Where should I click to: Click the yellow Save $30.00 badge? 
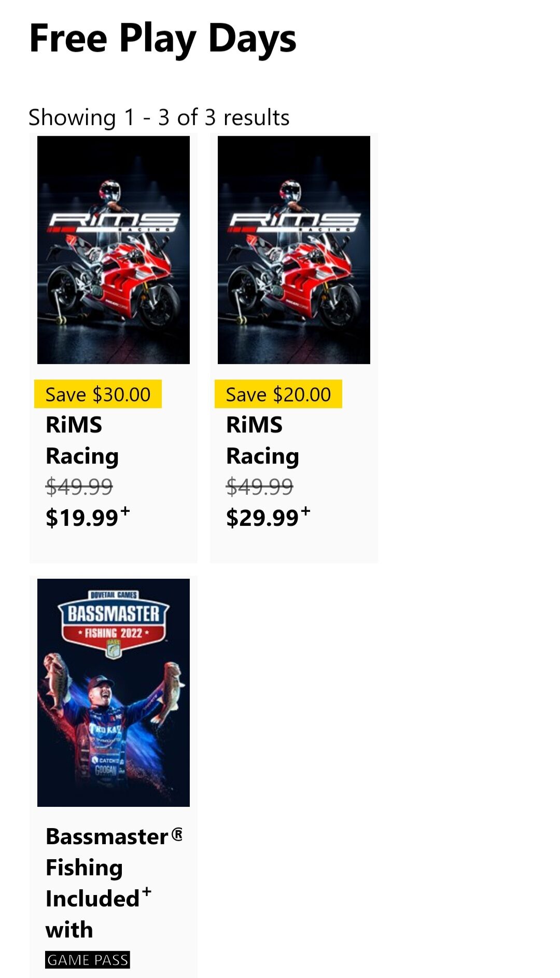tap(98, 394)
